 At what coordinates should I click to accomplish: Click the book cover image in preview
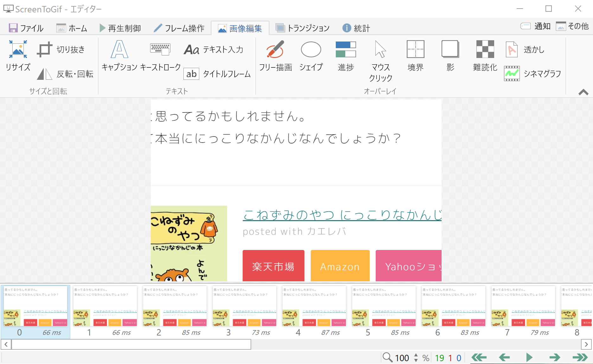click(189, 243)
